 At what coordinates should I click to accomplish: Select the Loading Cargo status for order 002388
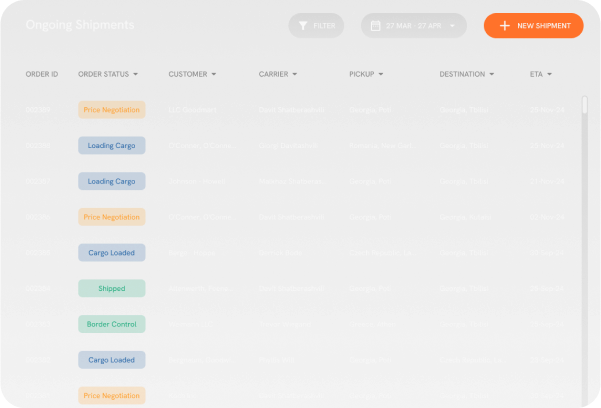click(x=112, y=146)
